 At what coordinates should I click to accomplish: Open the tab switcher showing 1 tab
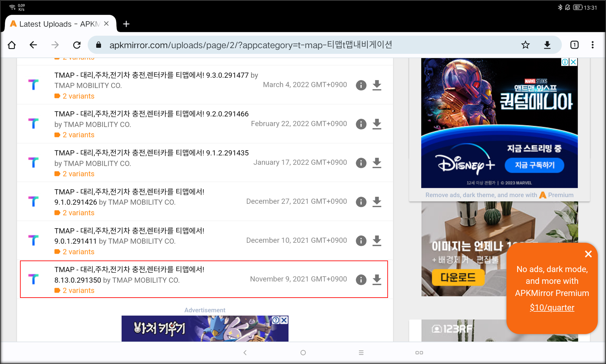(x=574, y=45)
